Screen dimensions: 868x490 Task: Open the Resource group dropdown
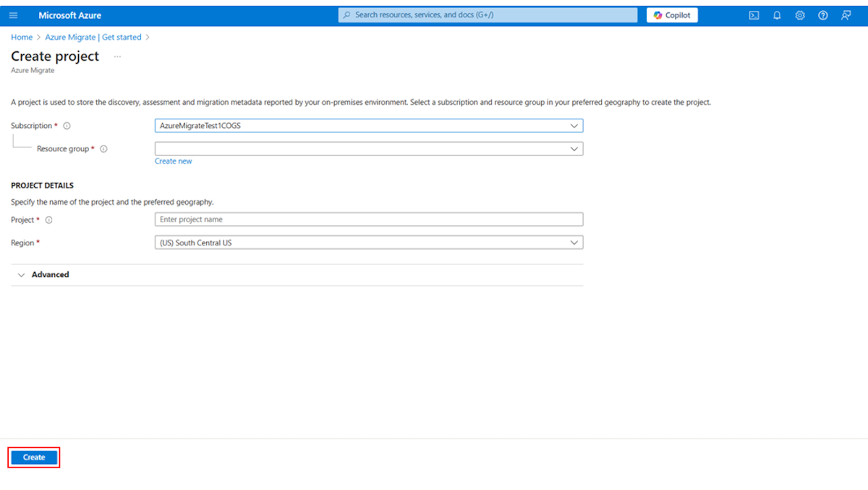[369, 149]
